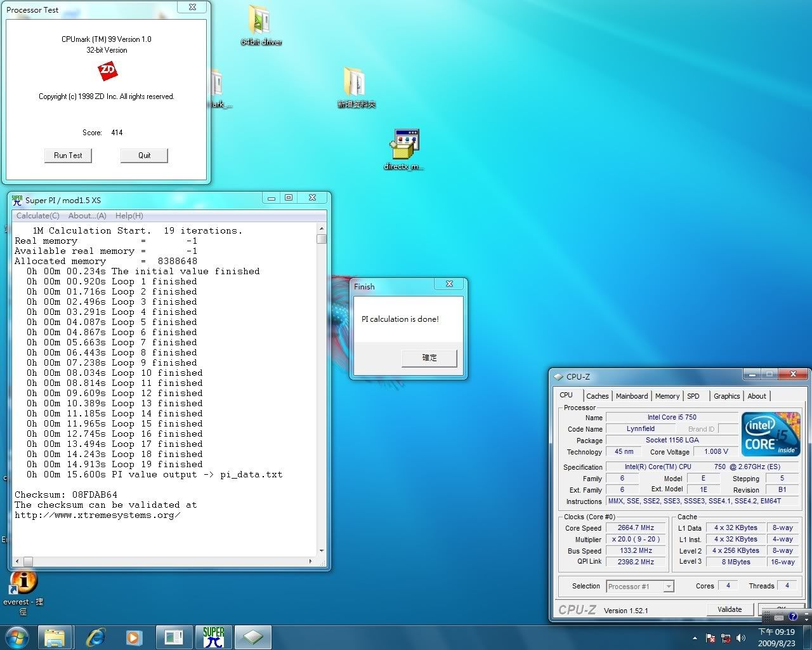Click the Lynnfield code name field
The width and height of the screenshot is (812, 650).
[641, 428]
